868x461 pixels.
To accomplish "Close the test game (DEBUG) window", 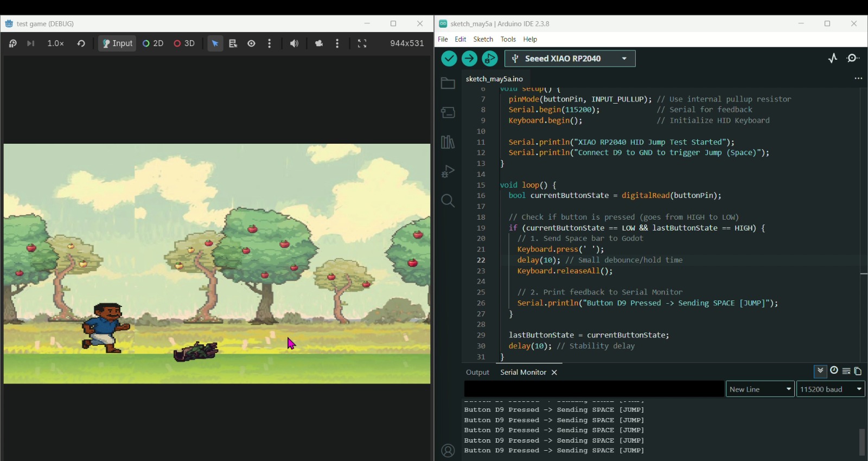I will (x=420, y=23).
